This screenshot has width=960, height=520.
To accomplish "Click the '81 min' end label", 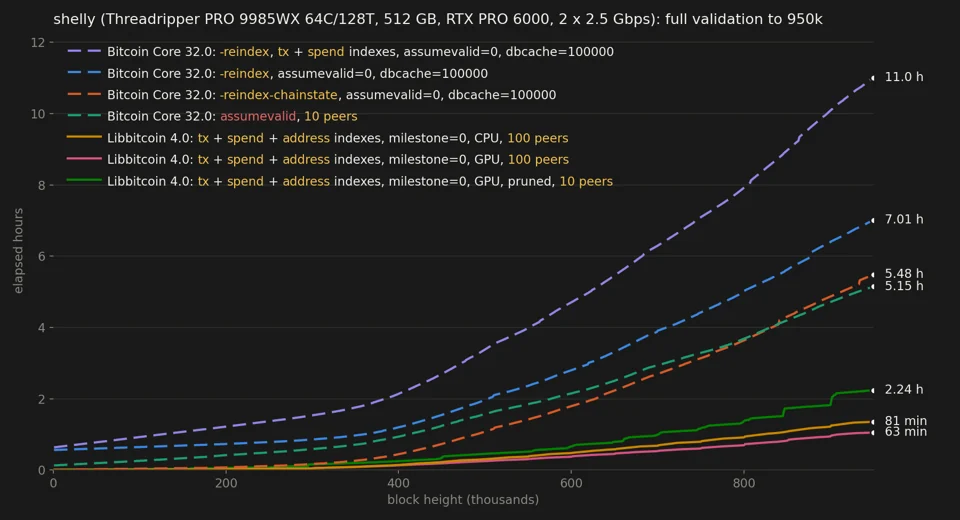I will coord(906,421).
